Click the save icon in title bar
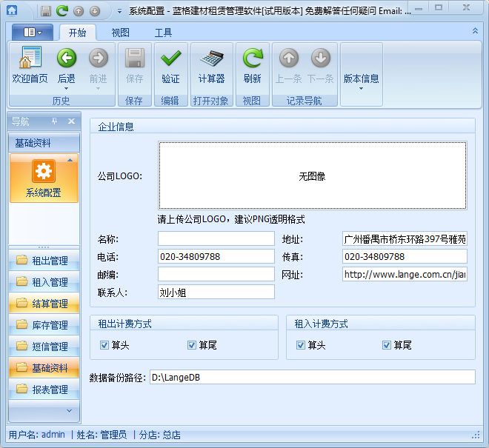The width and height of the screenshot is (489, 448). pos(46,11)
